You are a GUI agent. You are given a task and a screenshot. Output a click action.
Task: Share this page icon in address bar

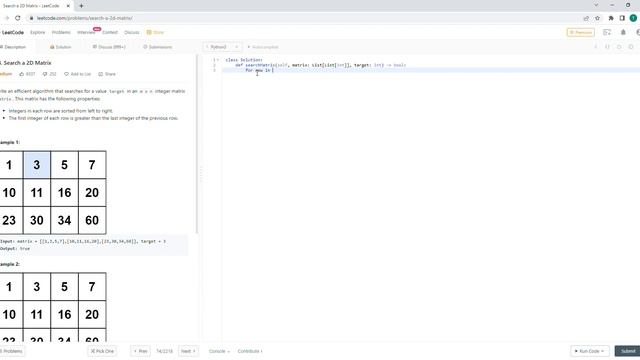(x=586, y=18)
